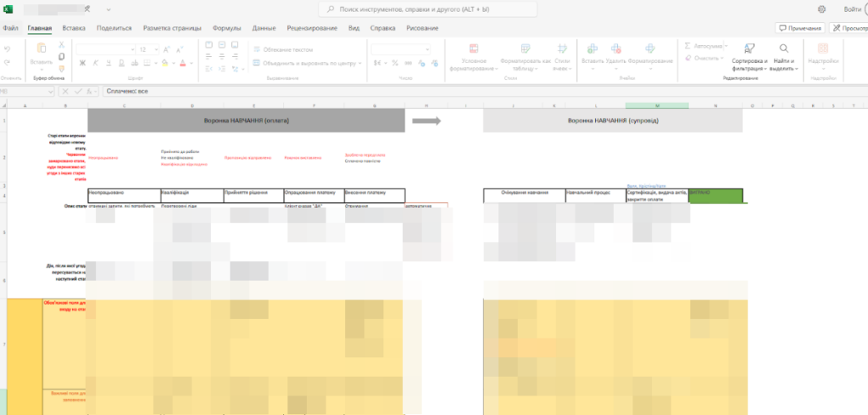The image size is (868, 415).
Task: Decrease font size with smaller A icon
Action: tap(179, 49)
